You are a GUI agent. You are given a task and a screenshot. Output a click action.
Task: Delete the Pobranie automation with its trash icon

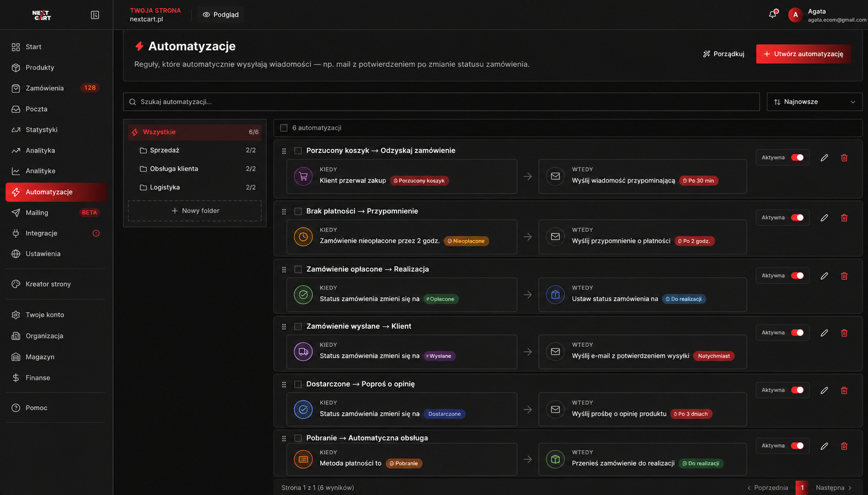844,446
